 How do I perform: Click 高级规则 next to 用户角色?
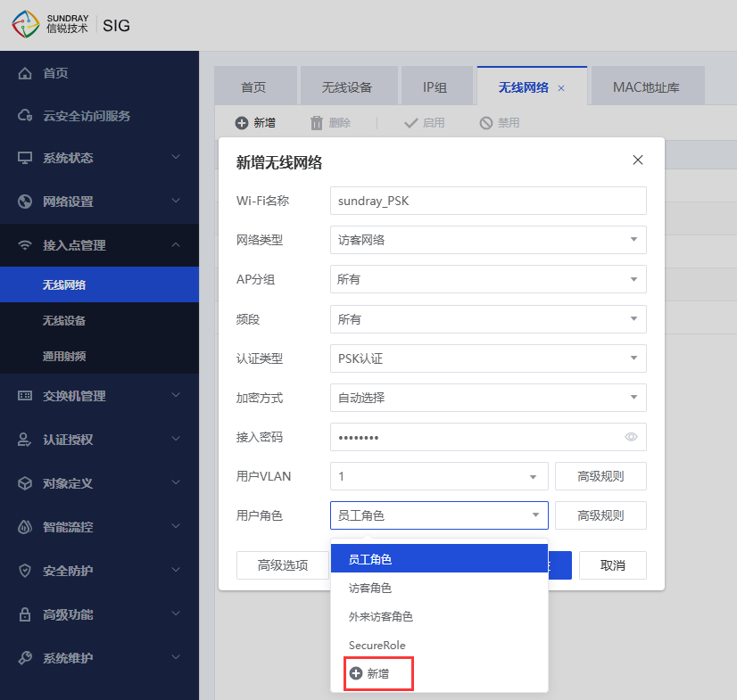pos(600,515)
